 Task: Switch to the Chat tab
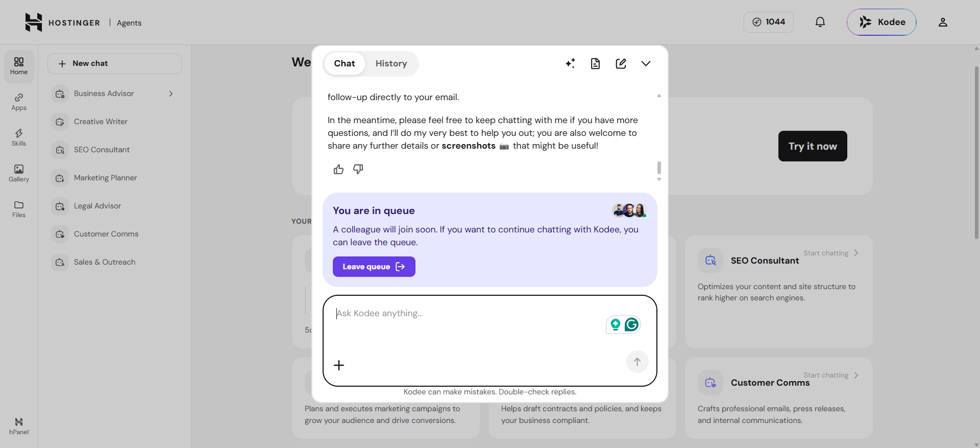tap(345, 63)
